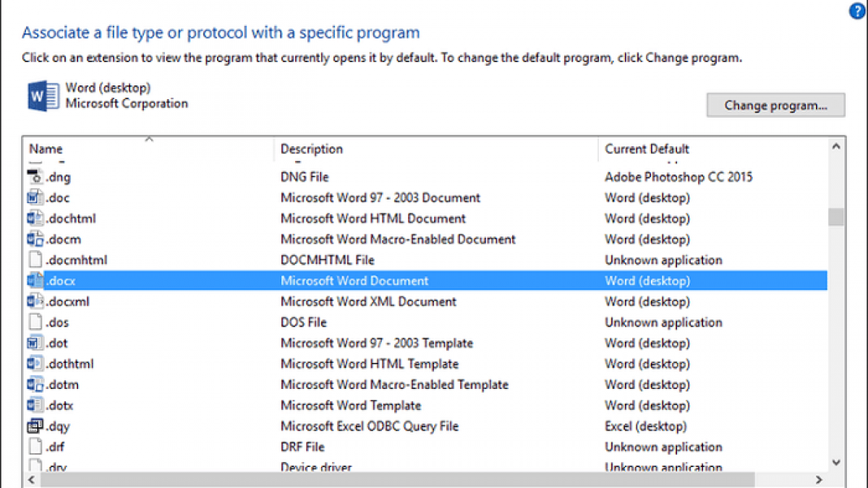
Task: Select the .drf blank file icon
Action: (x=35, y=447)
